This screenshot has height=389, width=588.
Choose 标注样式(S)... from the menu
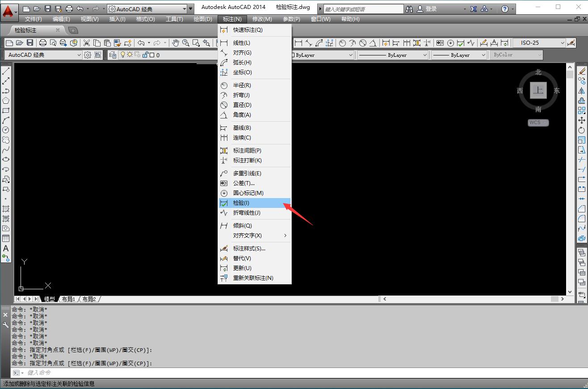click(255, 249)
